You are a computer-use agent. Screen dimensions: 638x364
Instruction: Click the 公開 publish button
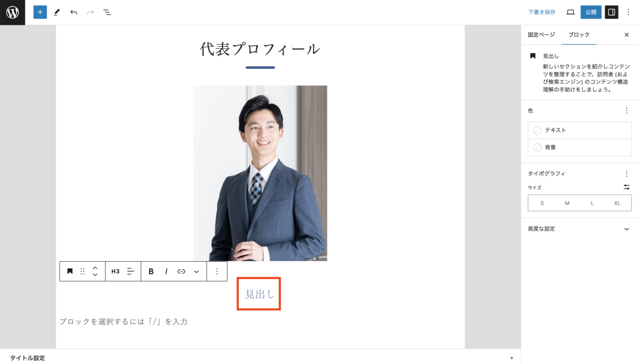591,12
